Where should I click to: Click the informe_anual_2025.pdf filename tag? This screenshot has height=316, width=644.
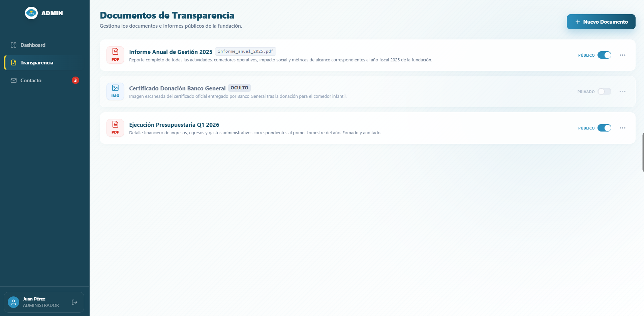click(x=246, y=51)
